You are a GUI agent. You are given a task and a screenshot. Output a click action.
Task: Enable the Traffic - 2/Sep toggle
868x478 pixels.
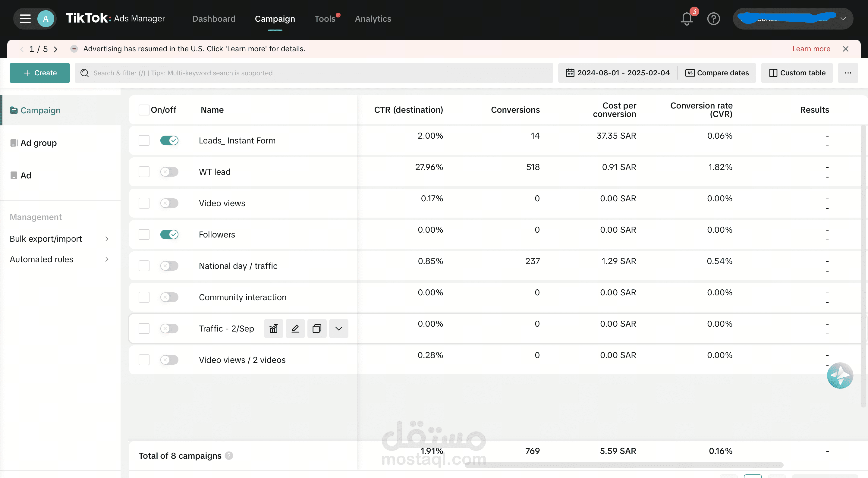click(x=169, y=329)
